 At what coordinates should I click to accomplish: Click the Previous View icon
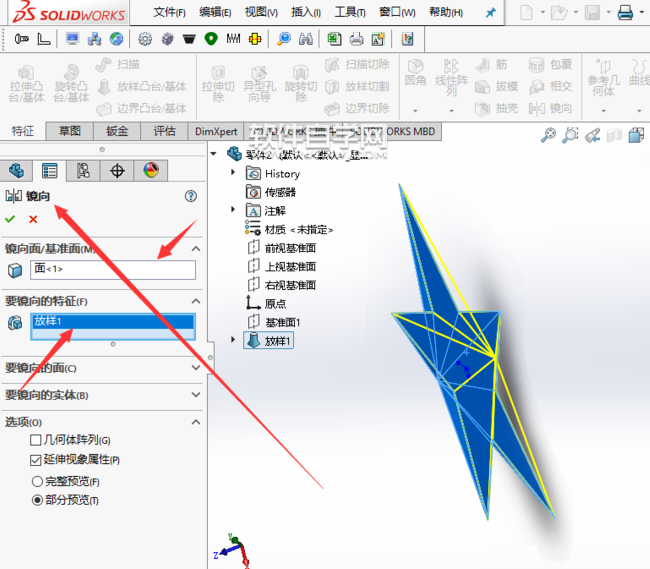[x=593, y=135]
